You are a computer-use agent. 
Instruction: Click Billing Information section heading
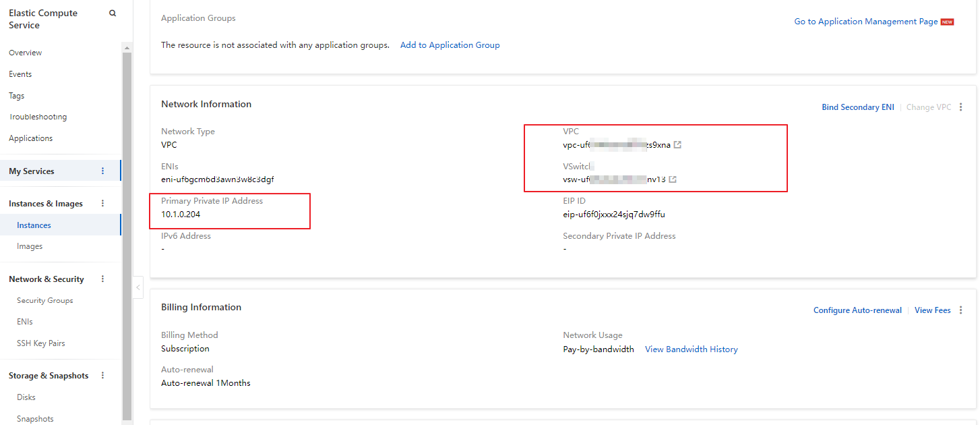tap(201, 307)
